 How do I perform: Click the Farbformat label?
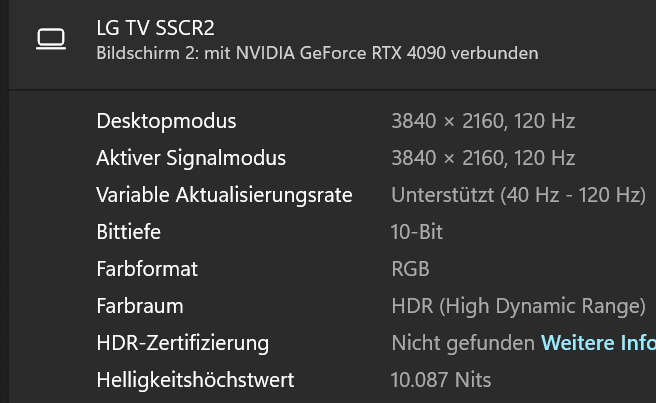[147, 269]
